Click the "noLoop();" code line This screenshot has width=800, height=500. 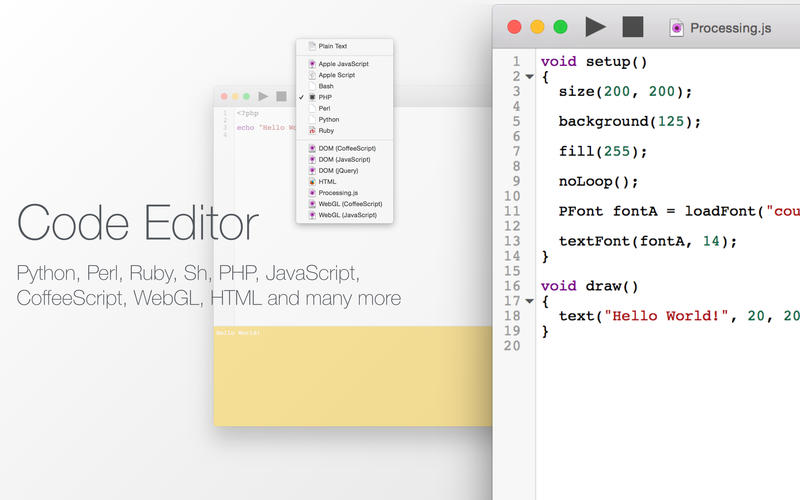[x=598, y=182]
